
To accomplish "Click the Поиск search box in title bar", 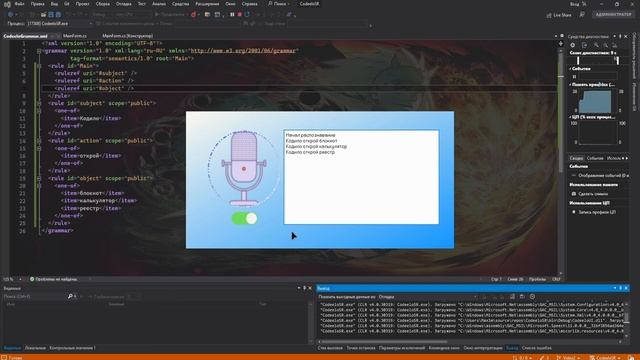I will click(x=279, y=4).
